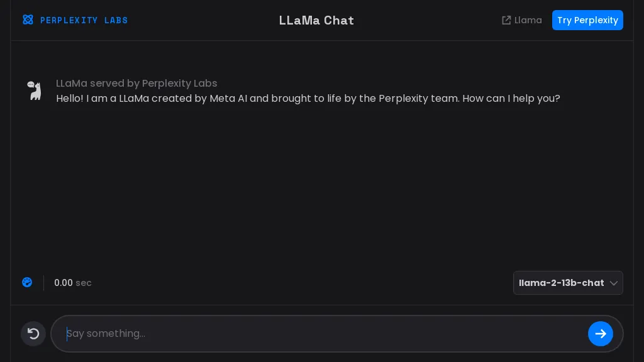Viewport: 644px width, 362px height.
Task: Click the Perplexity Labs atom logo icon
Action: pyautogui.click(x=28, y=19)
